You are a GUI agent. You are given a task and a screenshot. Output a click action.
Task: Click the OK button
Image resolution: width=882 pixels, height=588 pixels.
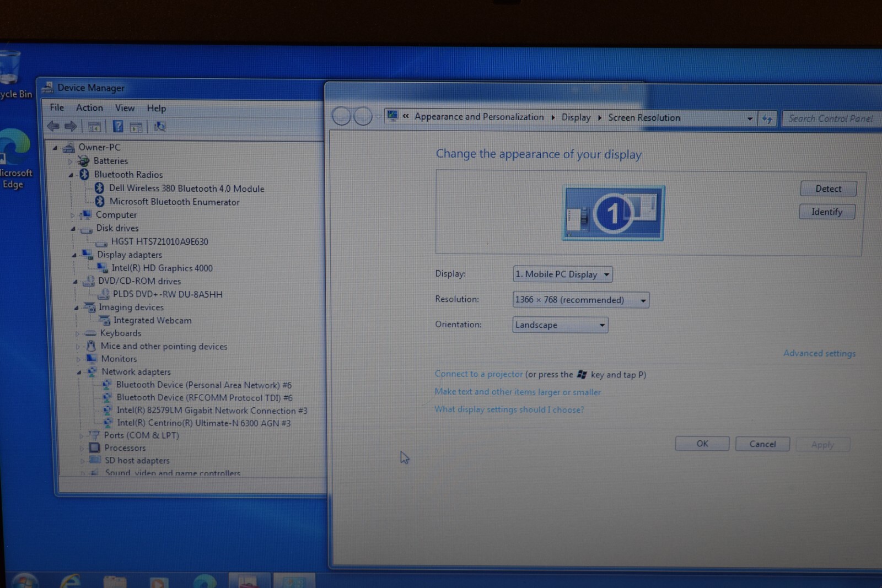coord(702,444)
